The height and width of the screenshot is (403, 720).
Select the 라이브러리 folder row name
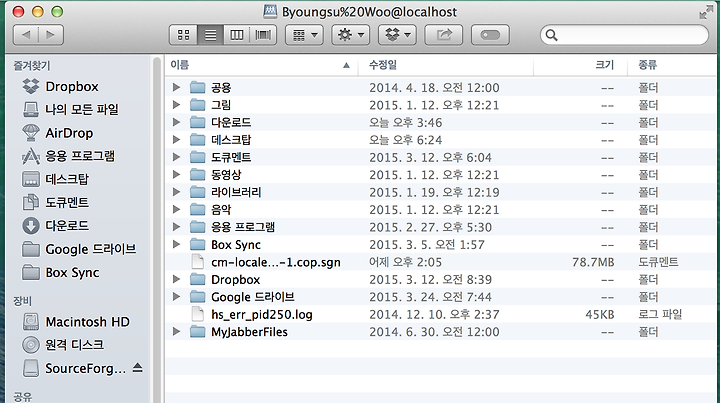[x=236, y=192]
